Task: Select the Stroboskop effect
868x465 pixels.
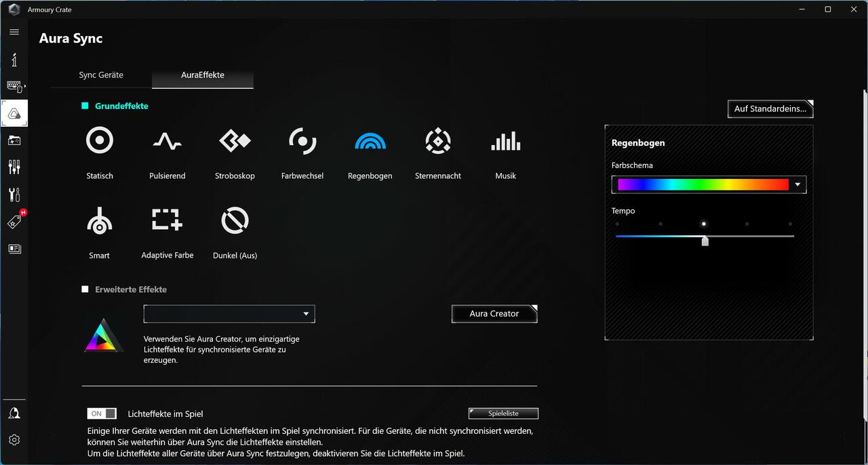Action: (x=235, y=141)
